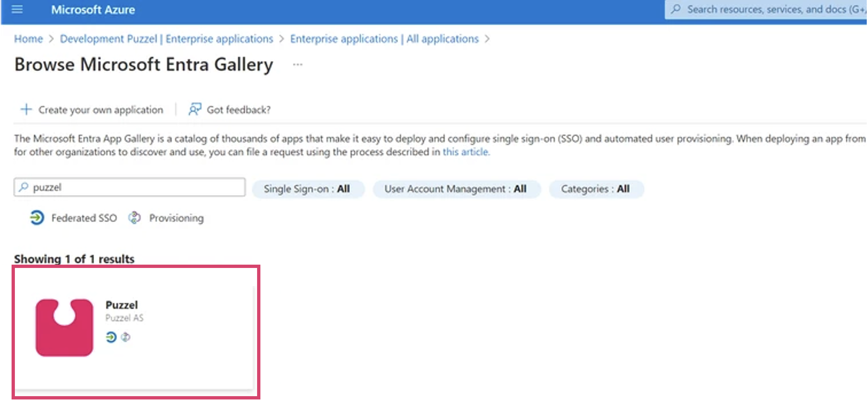868x416 pixels.
Task: Click the Provisioning label
Action: click(x=176, y=218)
